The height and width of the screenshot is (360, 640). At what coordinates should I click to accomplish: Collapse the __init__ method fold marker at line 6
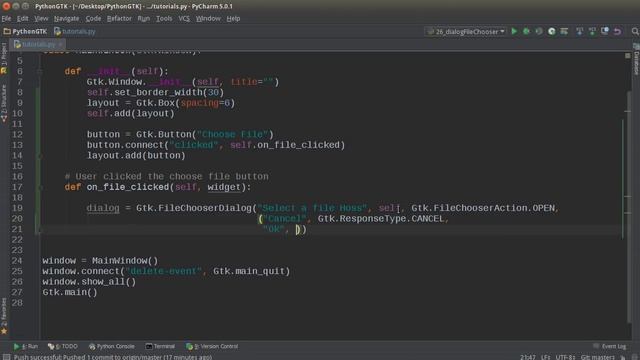[x=40, y=71]
